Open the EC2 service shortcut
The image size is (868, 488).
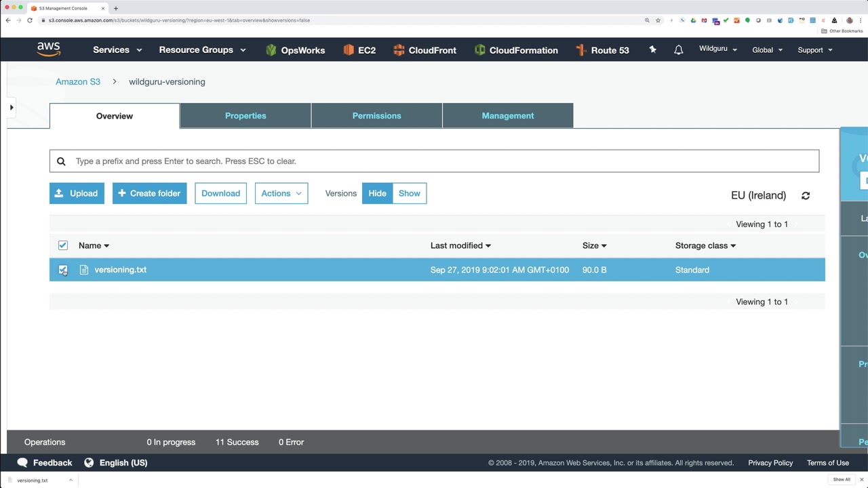coord(359,50)
